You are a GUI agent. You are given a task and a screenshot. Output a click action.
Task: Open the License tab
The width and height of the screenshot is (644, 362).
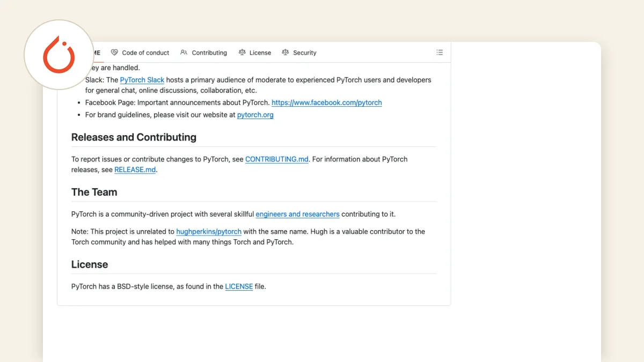(x=255, y=53)
